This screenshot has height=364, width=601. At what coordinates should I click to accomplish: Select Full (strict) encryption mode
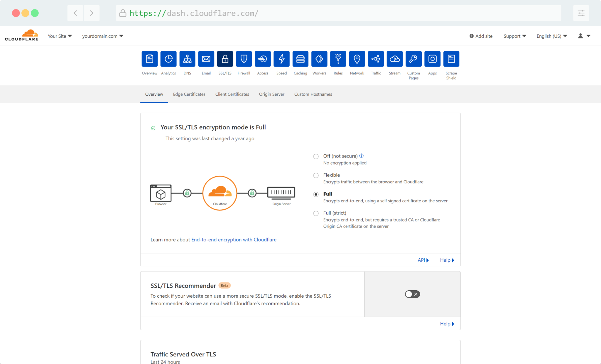tap(316, 213)
